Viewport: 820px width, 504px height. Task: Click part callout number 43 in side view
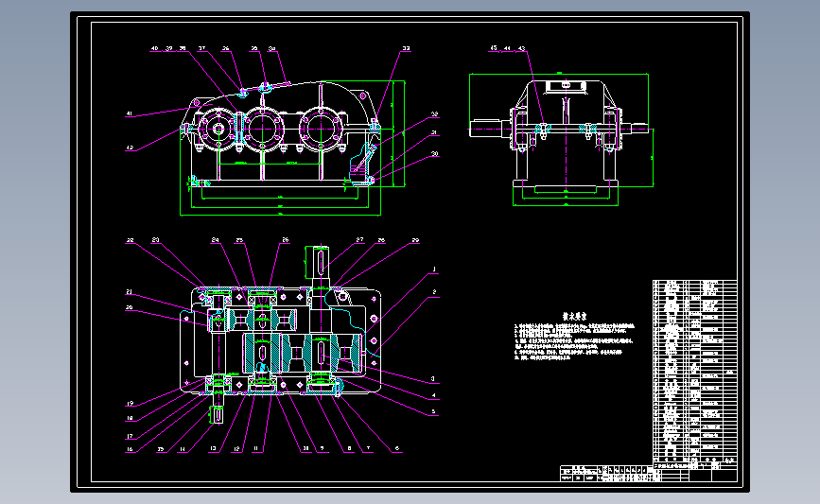pos(521,48)
